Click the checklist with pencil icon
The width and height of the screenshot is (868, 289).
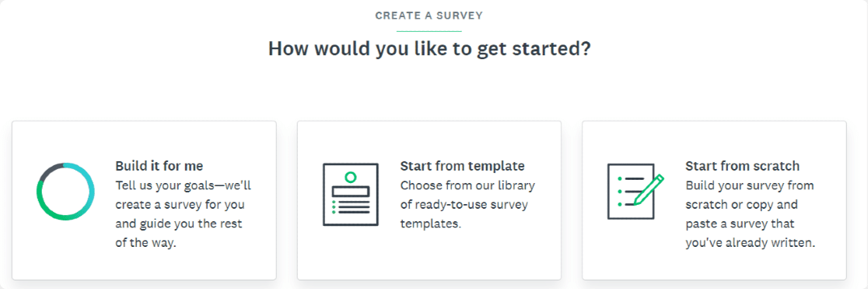[x=635, y=191]
